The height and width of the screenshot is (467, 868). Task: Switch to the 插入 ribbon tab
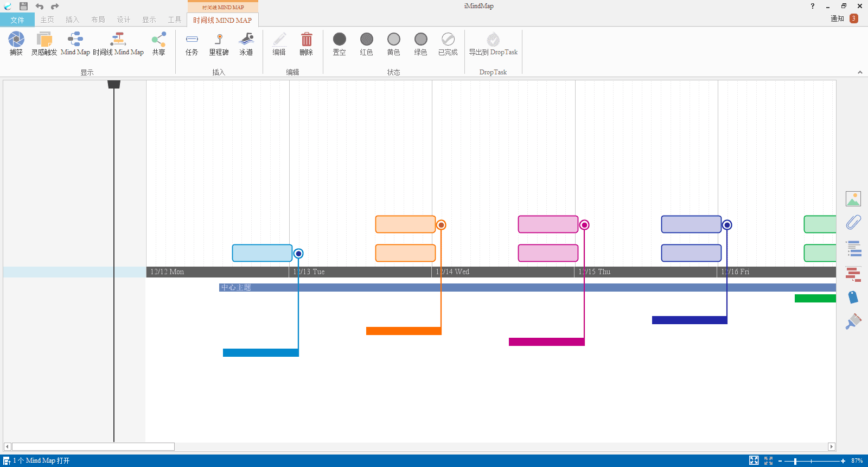click(72, 20)
